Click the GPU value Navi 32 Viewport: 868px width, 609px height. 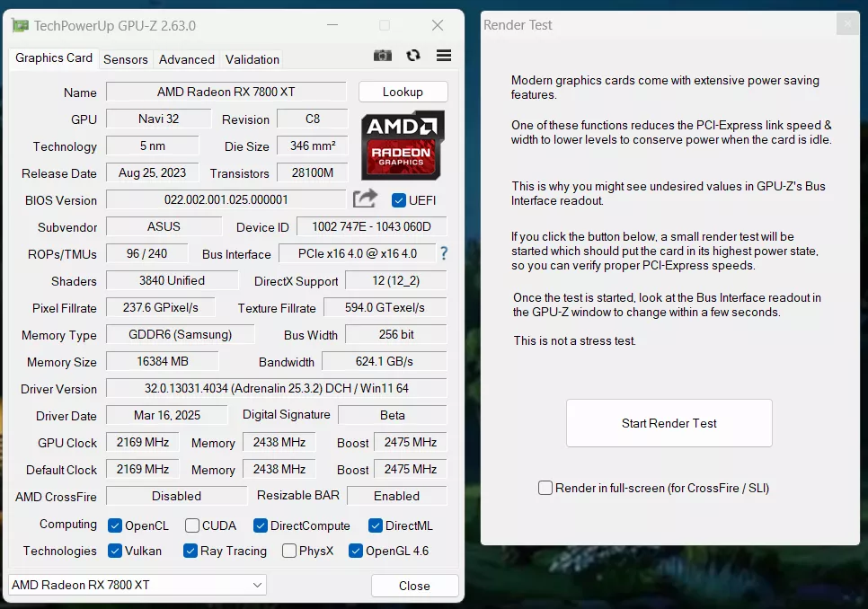click(x=158, y=119)
